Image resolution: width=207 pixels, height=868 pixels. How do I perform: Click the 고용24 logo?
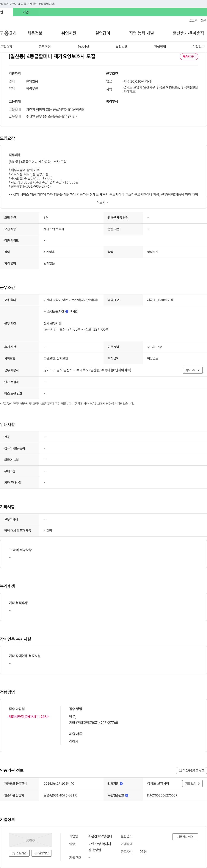[8, 33]
